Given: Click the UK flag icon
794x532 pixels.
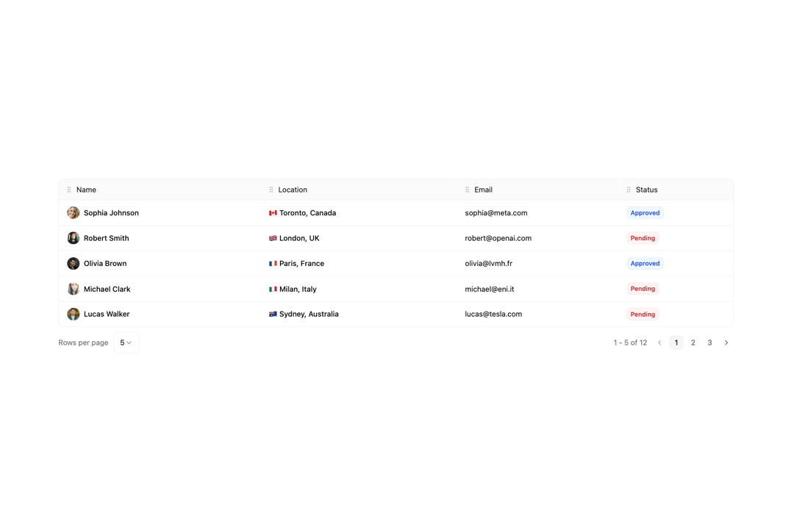Looking at the screenshot, I should click(273, 238).
